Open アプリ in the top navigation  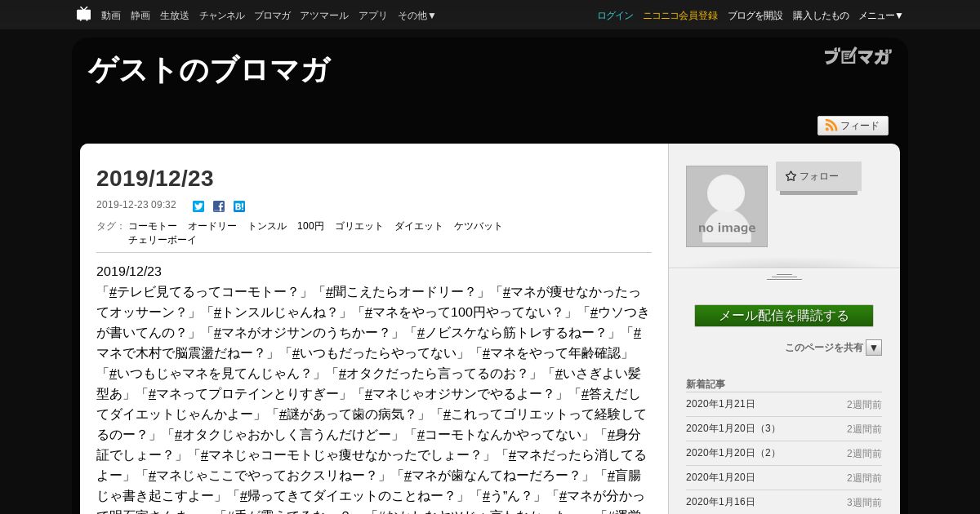pyautogui.click(x=373, y=16)
